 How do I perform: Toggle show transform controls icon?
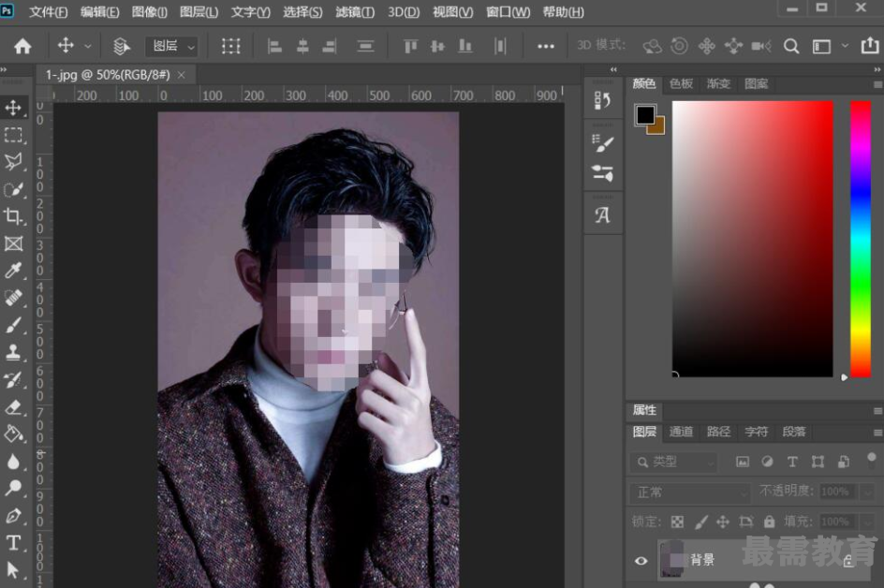click(x=230, y=46)
